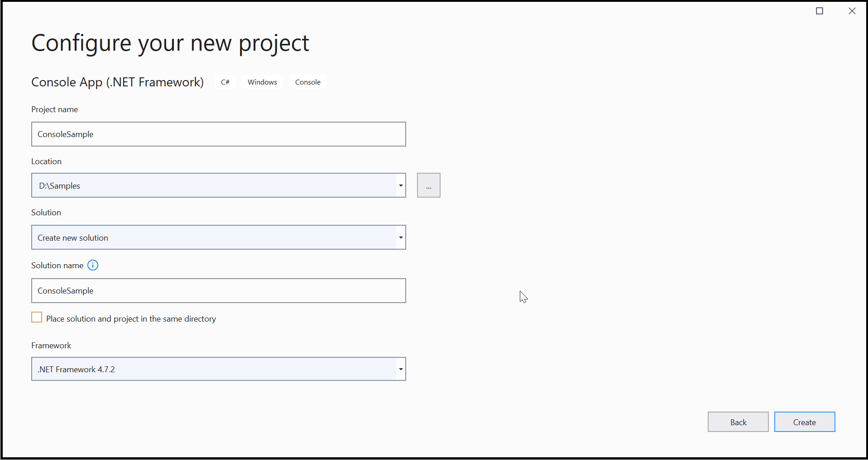
Task: Select the D:\Samples location text
Action: [x=59, y=185]
